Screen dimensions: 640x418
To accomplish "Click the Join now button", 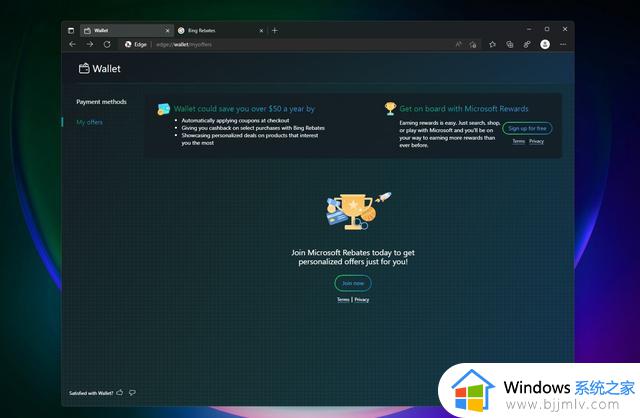I will pyautogui.click(x=353, y=283).
